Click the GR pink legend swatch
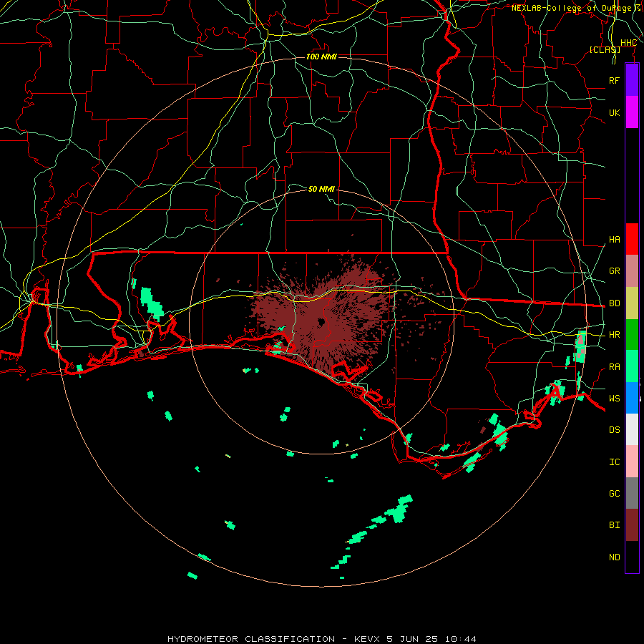This screenshot has width=644, height=644. 632,271
